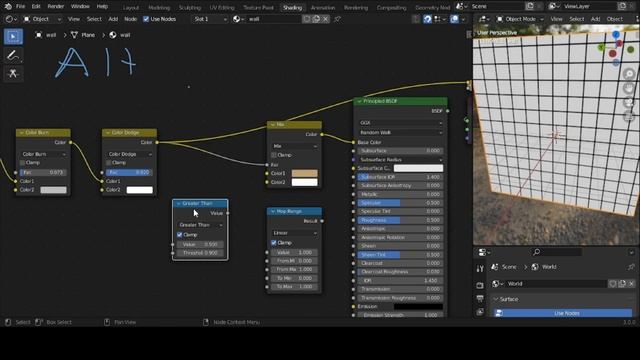This screenshot has height=360, width=640.
Task: Open the Render menu
Action: coord(56,7)
